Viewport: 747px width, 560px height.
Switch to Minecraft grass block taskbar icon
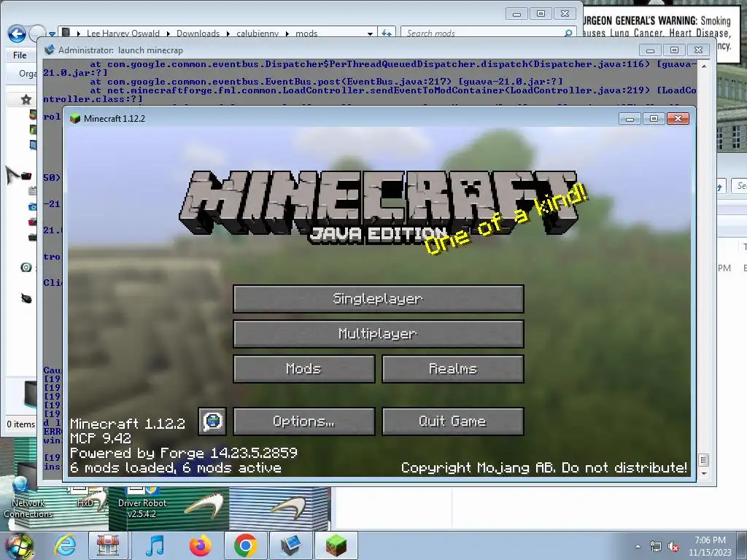(336, 545)
